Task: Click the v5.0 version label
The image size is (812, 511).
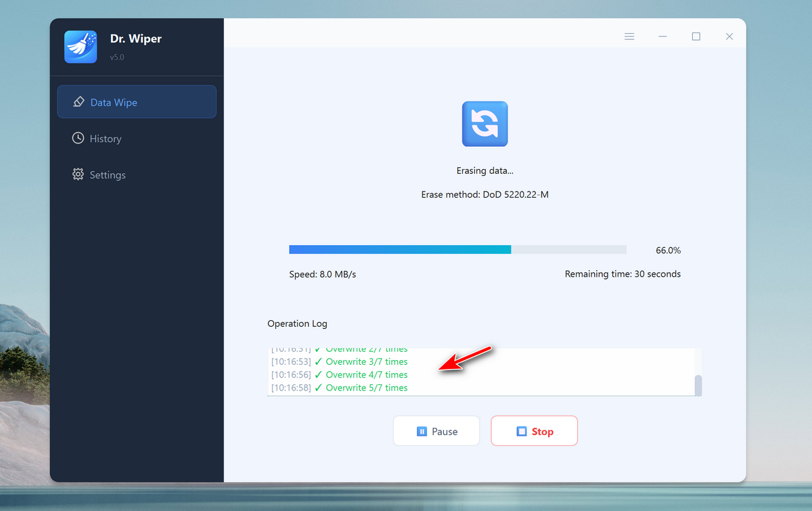Action: pos(117,58)
